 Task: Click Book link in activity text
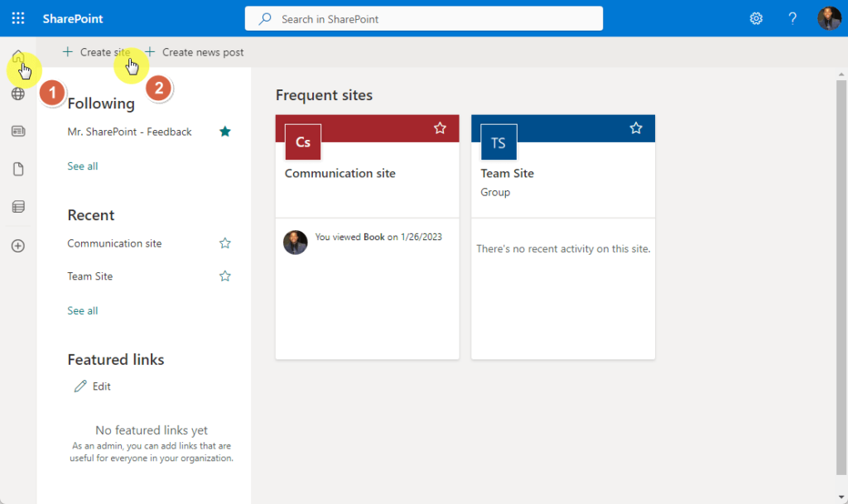click(x=373, y=237)
